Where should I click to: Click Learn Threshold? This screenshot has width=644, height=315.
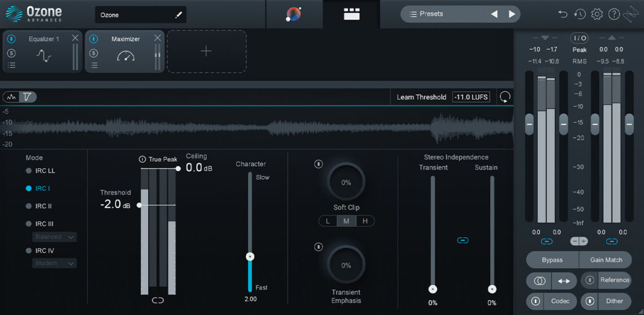pyautogui.click(x=421, y=97)
